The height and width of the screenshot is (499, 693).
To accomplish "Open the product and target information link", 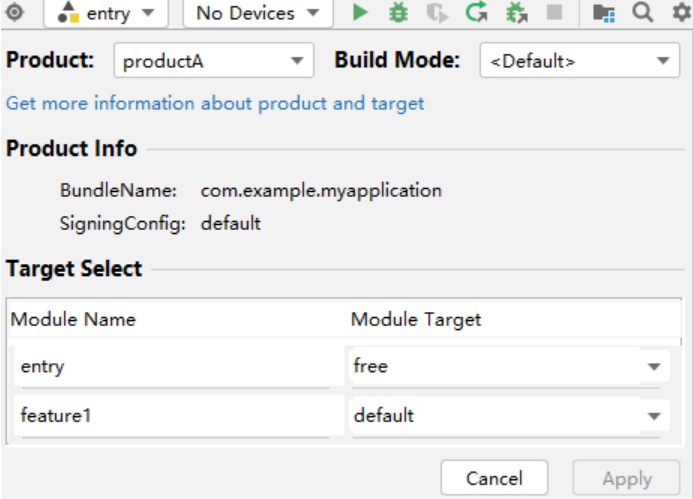I will click(215, 104).
